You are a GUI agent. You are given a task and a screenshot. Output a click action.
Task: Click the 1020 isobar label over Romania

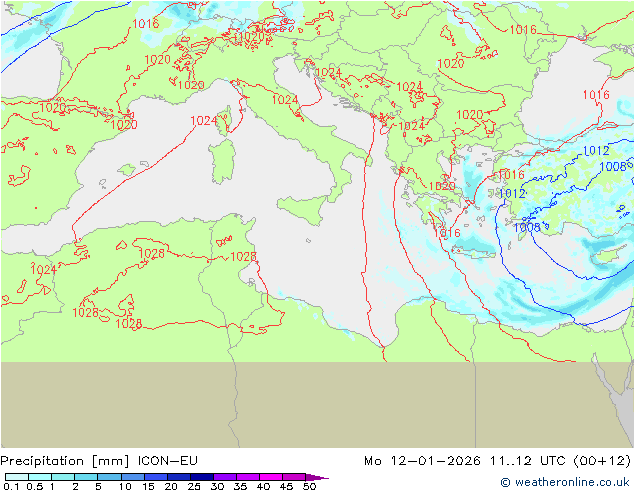[x=451, y=63]
